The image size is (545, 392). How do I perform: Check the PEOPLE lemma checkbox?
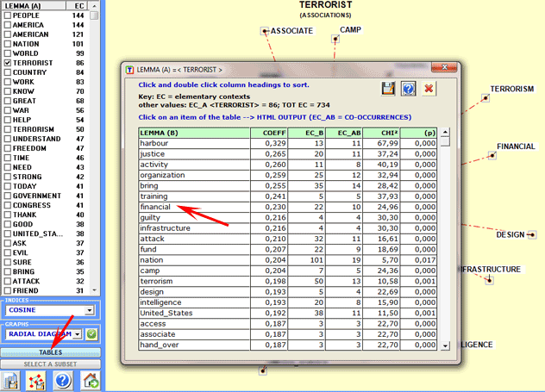7,16
